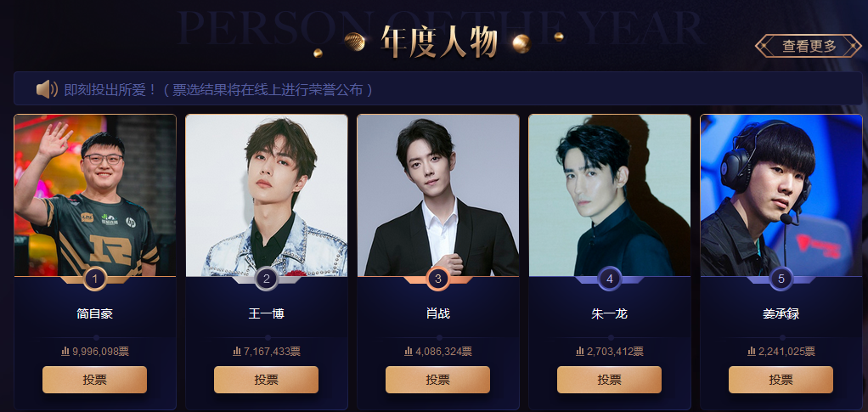Click vote count chart icon for 简自豪
The width and height of the screenshot is (868, 412).
[65, 351]
